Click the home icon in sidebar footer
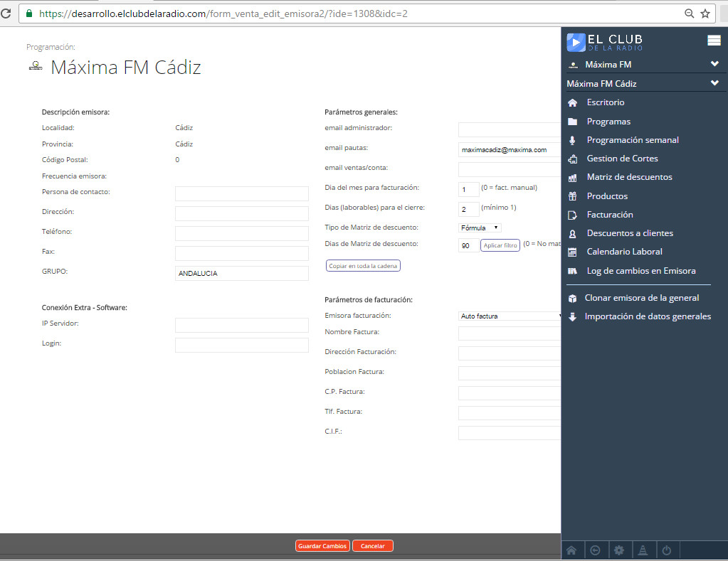Screen dimensions: 728x561 point(571,550)
